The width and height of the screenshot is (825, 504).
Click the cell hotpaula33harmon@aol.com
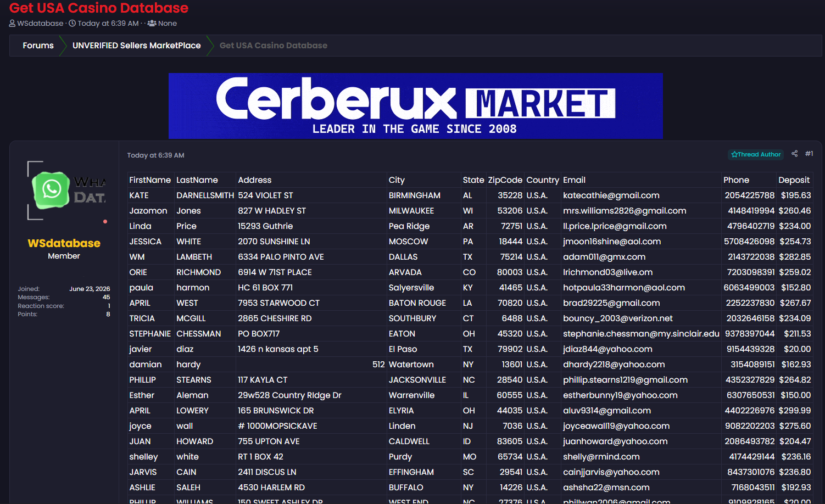[624, 288]
